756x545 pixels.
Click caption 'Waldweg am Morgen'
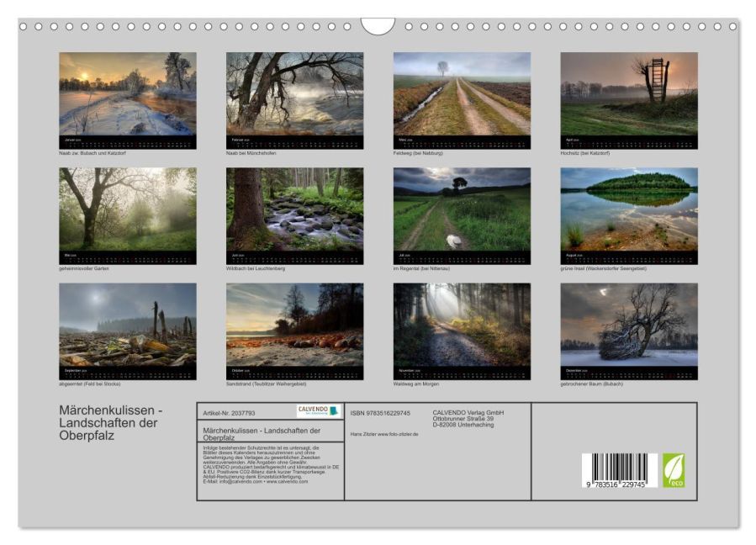point(416,384)
